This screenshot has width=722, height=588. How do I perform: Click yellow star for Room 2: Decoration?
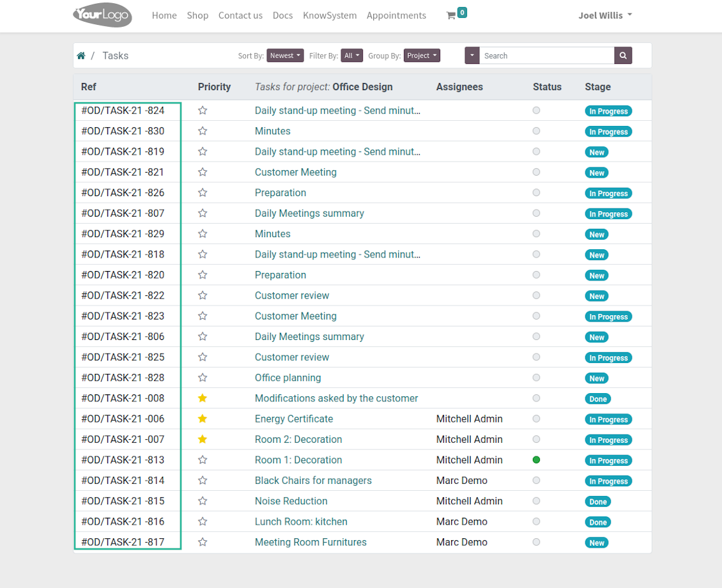(203, 439)
